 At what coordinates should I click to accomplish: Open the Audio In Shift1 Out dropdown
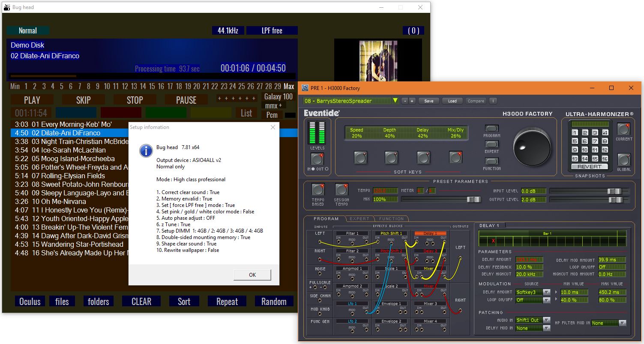[x=546, y=320]
